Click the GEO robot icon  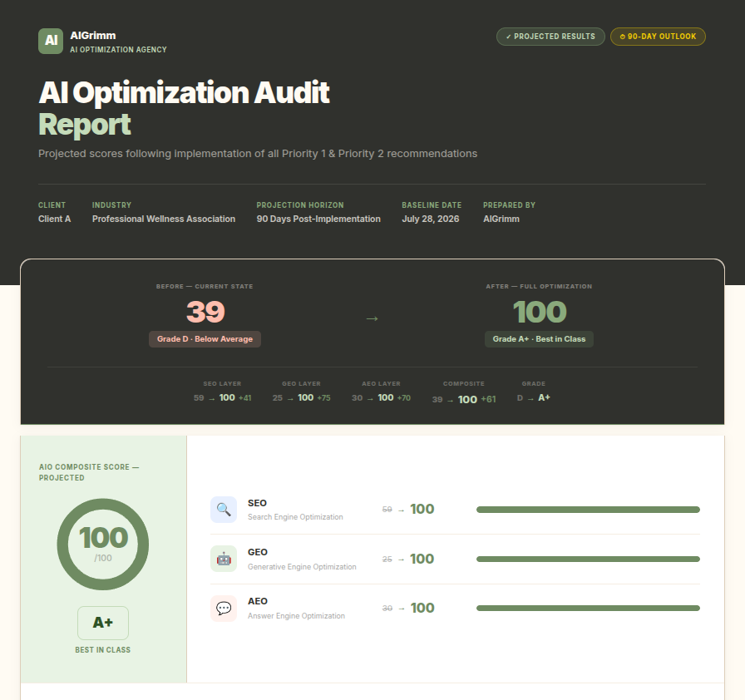[x=224, y=559]
